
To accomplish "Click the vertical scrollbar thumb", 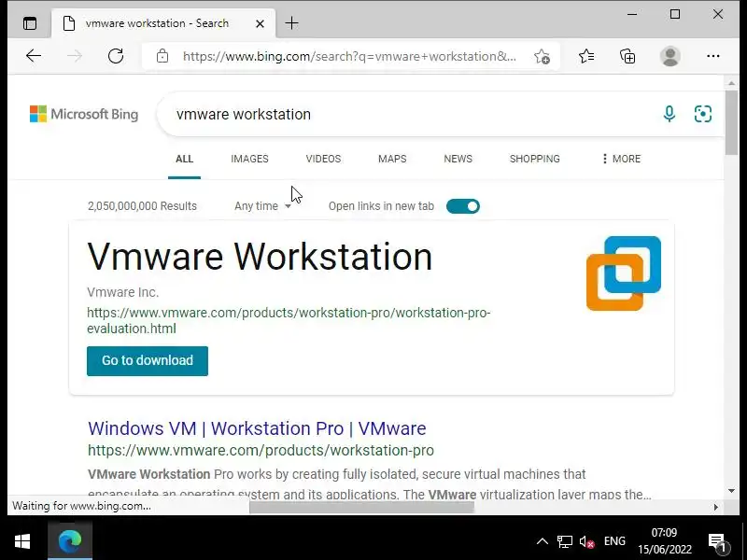I will tap(731, 122).
